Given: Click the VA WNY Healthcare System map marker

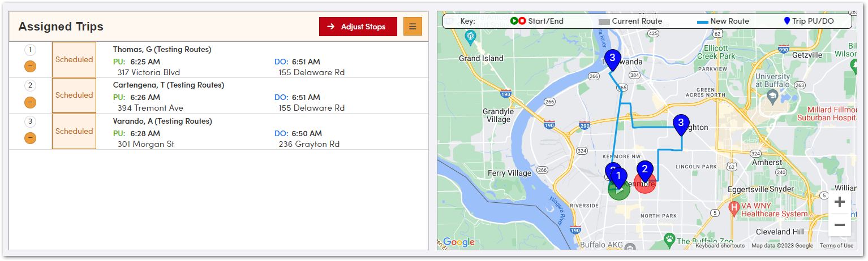Looking at the screenshot, I should (x=734, y=208).
